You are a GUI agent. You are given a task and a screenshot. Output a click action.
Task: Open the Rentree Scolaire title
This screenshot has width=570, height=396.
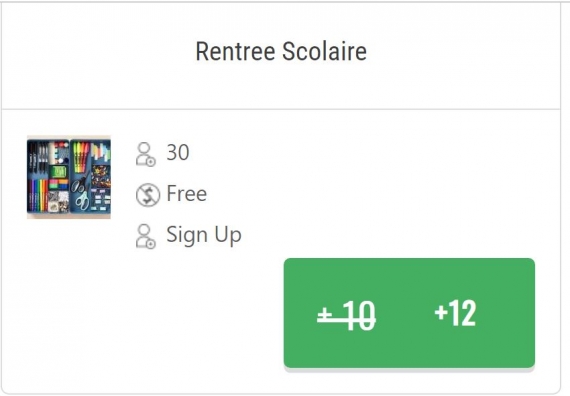pyautogui.click(x=281, y=51)
